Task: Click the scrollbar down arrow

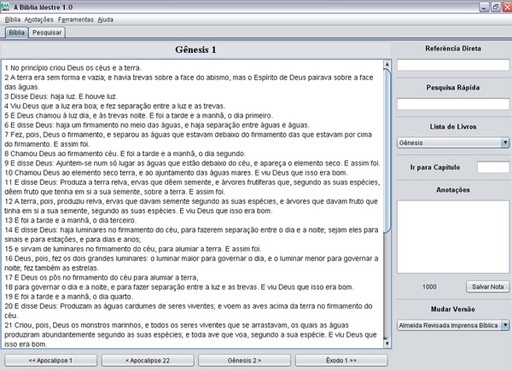Action: pos(387,343)
